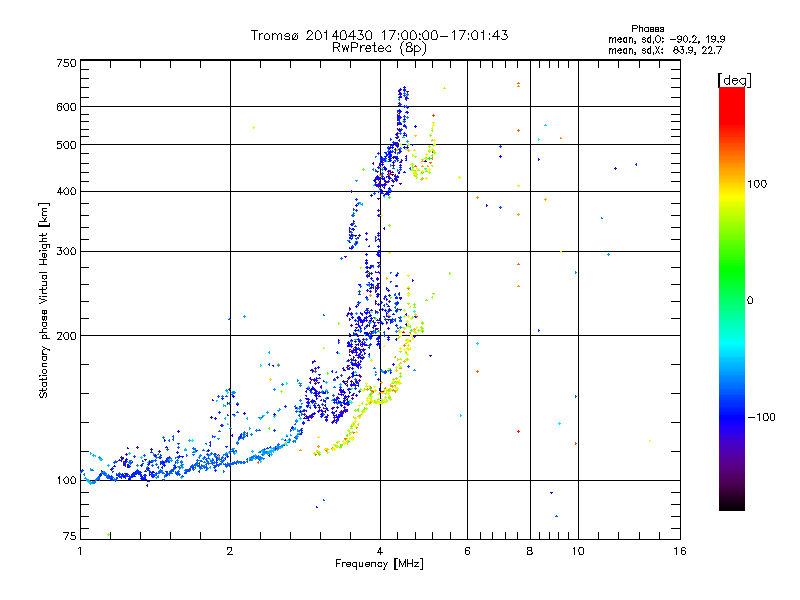Click the "RwPretec (8p)" subtitle
Viewport: 800px width, 600px height.
tap(379, 48)
